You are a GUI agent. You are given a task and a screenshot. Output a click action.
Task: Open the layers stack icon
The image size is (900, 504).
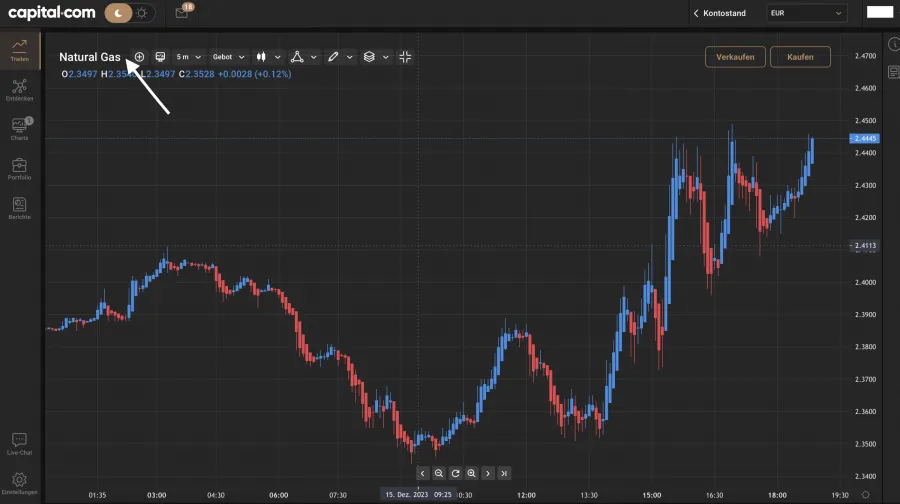coord(369,57)
